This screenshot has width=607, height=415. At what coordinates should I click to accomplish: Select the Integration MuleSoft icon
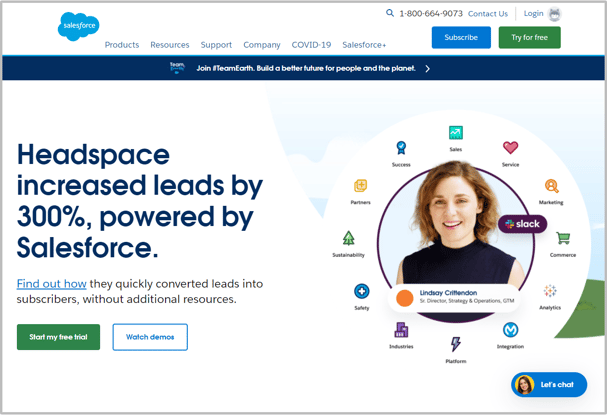coord(510,330)
